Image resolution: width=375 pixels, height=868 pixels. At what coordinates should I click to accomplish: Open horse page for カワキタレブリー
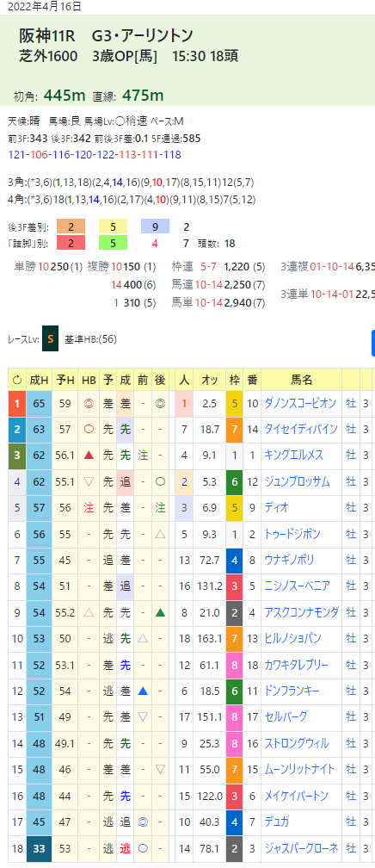[x=297, y=665]
